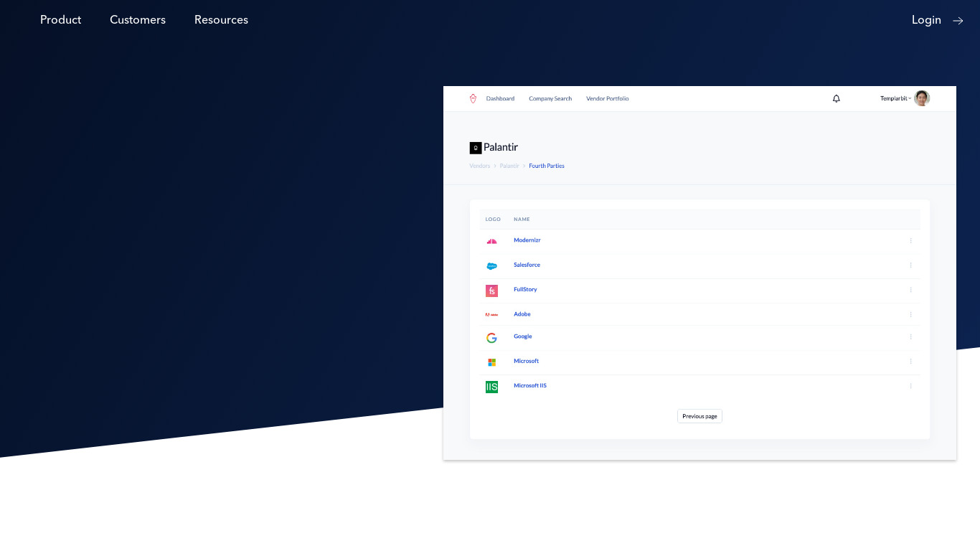Open the options menu for Adobe row
This screenshot has height=551, width=980.
coord(911,314)
